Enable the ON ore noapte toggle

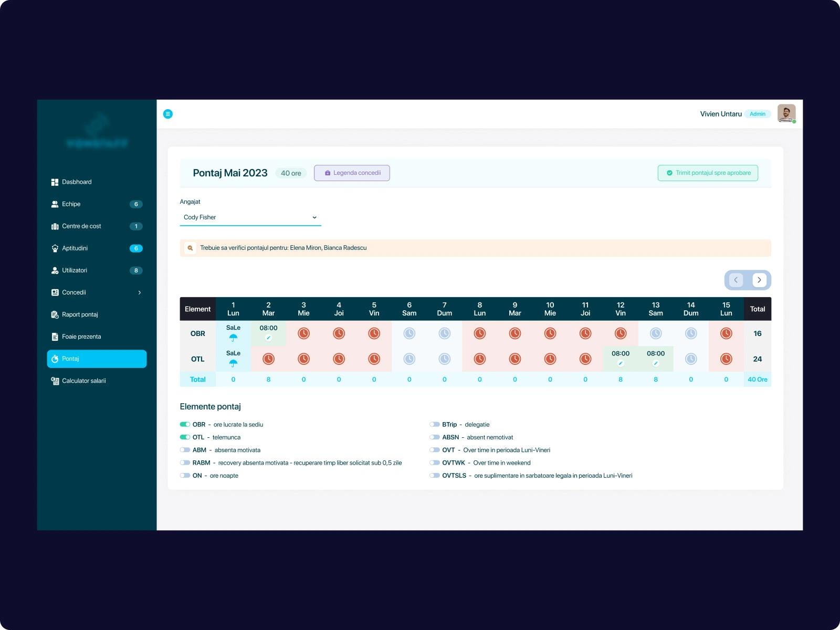pyautogui.click(x=185, y=476)
